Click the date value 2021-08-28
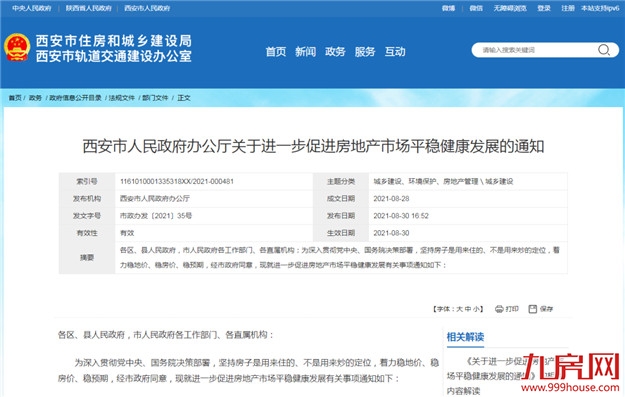 click(x=391, y=198)
